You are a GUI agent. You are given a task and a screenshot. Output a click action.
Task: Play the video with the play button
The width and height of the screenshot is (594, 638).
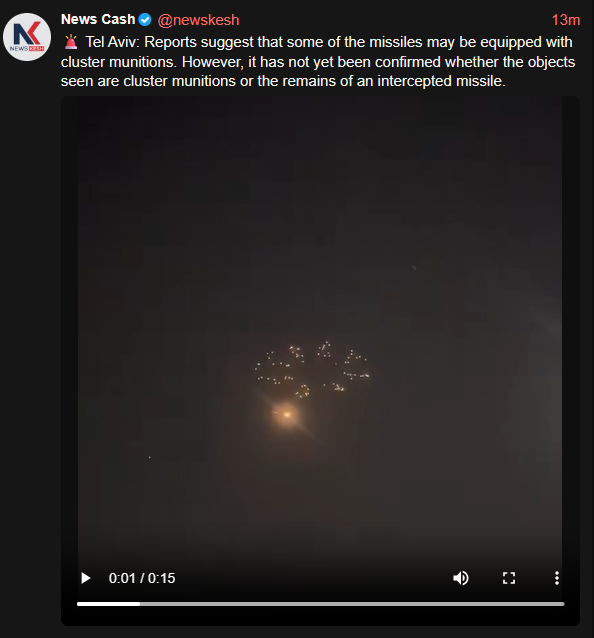[x=85, y=578]
